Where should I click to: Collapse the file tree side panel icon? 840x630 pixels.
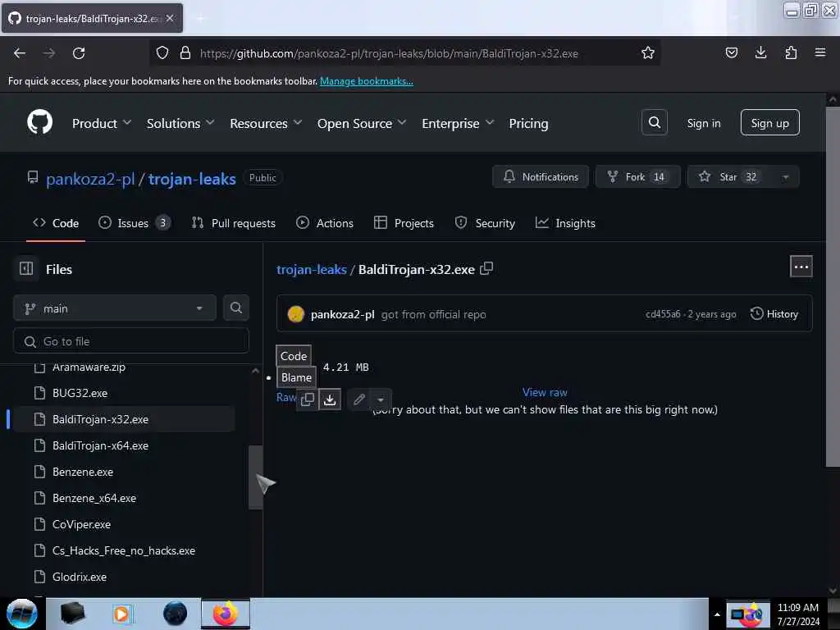(26, 268)
